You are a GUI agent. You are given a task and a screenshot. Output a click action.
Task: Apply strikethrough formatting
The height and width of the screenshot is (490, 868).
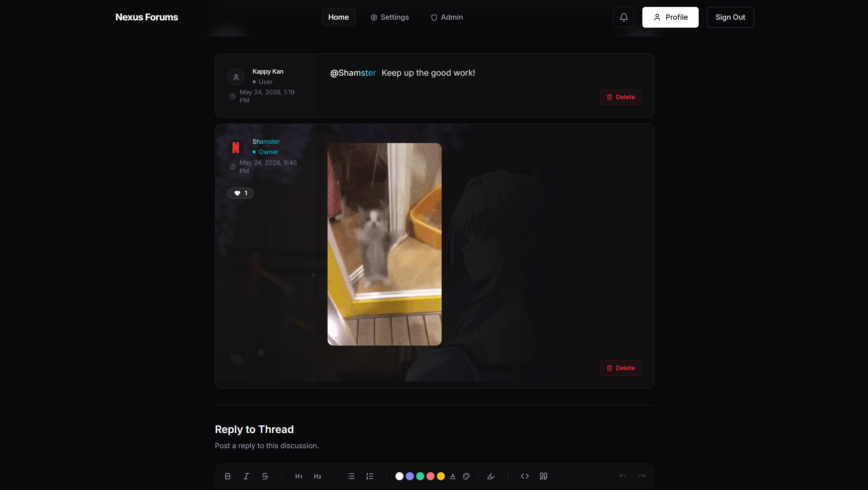265,476
